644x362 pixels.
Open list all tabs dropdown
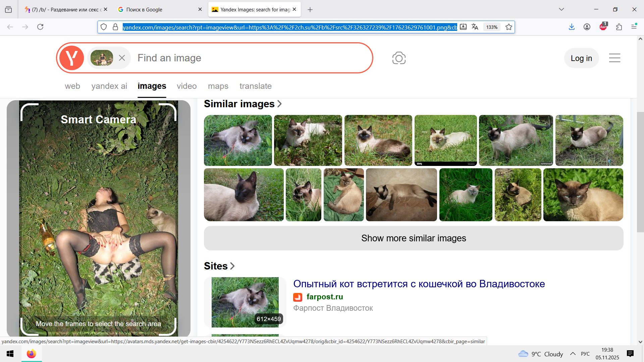point(561,9)
